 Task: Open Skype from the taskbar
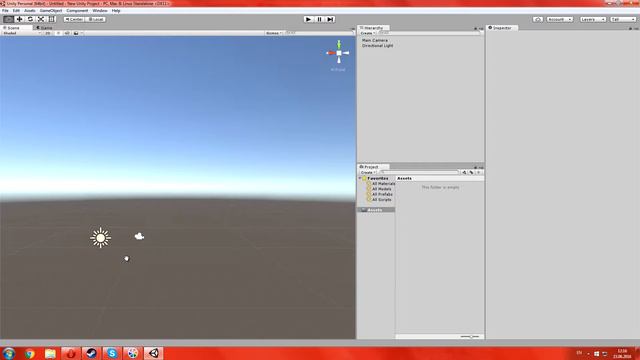(x=112, y=353)
